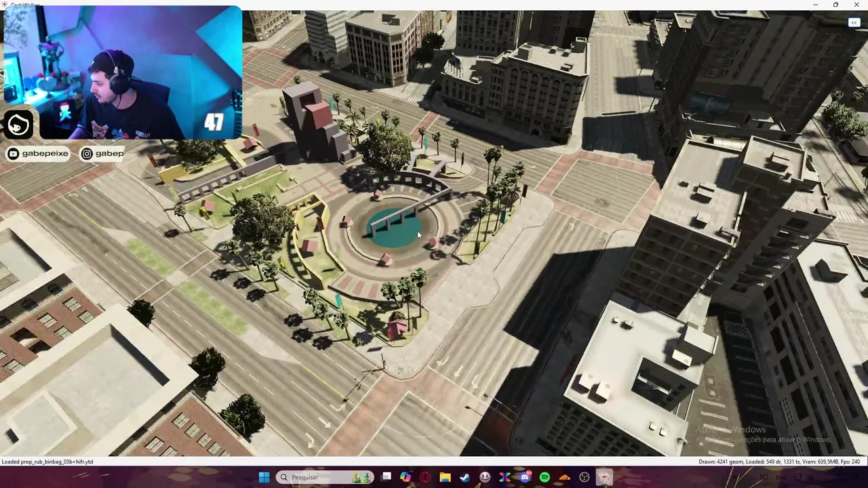Click the Instagram gabep handle overlay
This screenshot has height=488, width=868.
pos(103,154)
